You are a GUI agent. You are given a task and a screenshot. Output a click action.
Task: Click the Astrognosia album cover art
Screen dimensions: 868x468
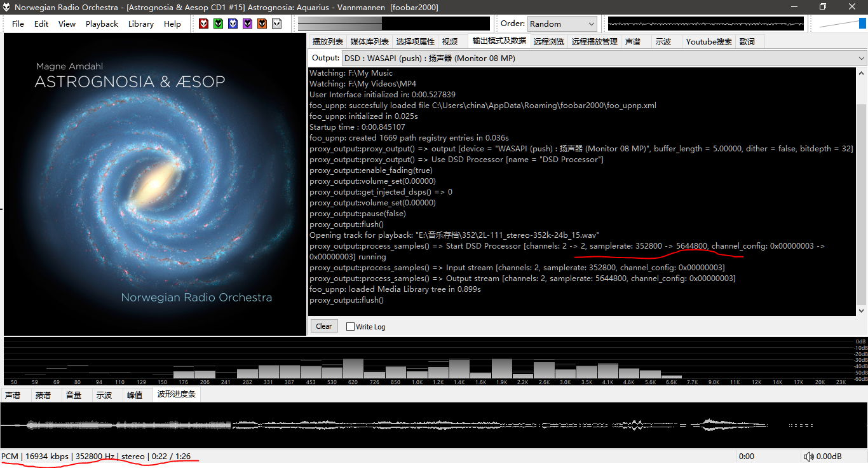point(155,184)
